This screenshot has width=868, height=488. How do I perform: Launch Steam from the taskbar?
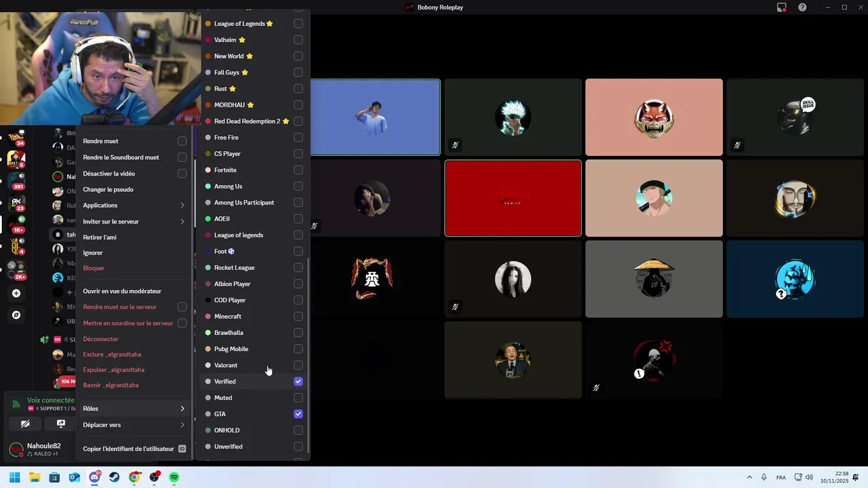(x=114, y=478)
